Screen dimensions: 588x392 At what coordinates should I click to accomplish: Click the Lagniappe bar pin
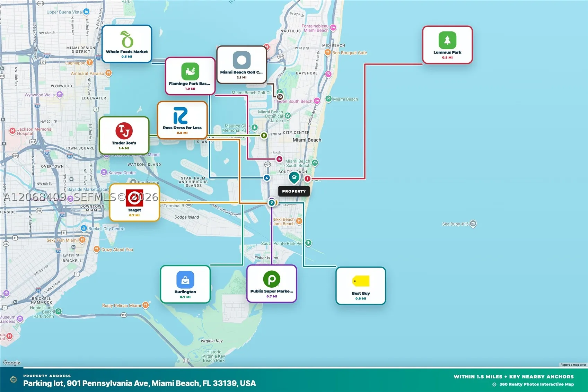click(x=90, y=62)
